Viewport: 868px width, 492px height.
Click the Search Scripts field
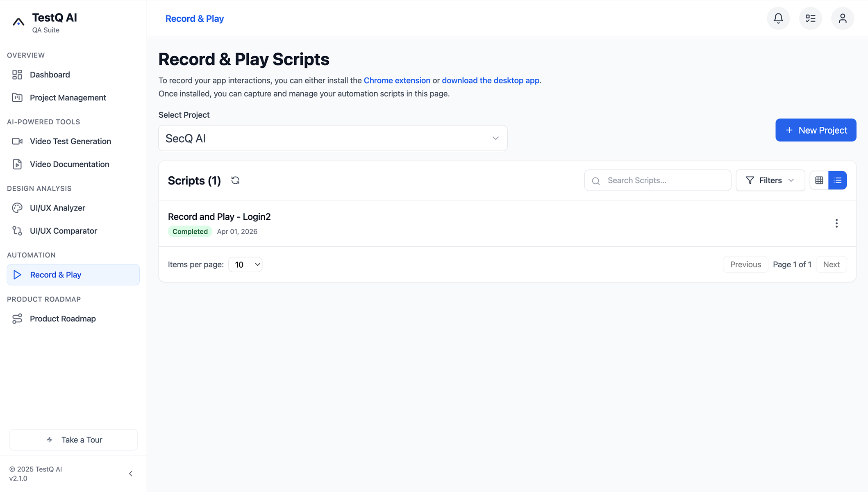click(657, 180)
